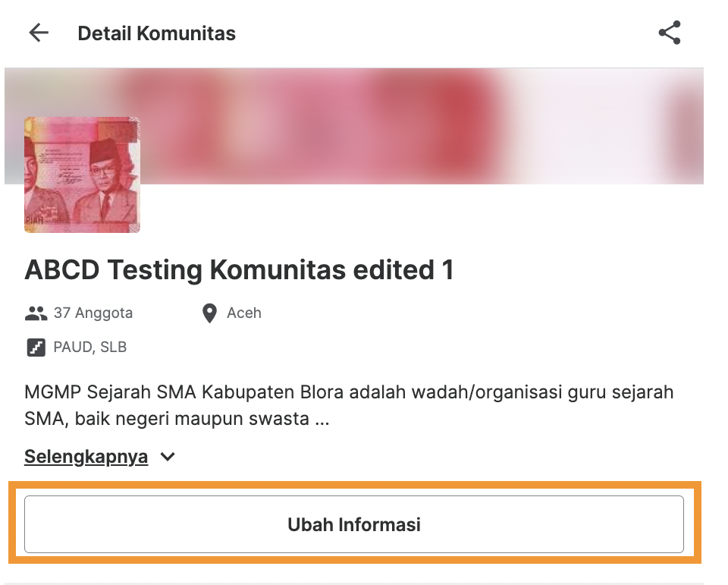Click the PAUD, SLB level label
The width and height of the screenshot is (728, 585).
(x=89, y=348)
